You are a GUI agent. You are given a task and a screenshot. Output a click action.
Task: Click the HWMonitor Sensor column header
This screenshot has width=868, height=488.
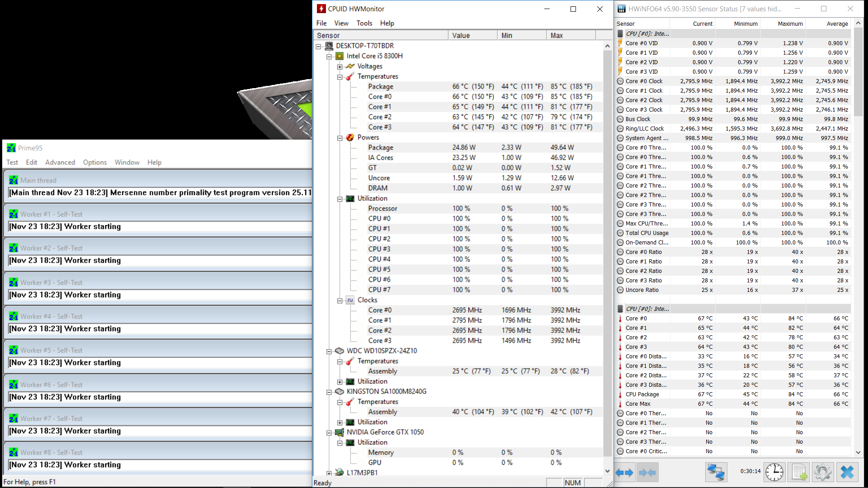(x=381, y=35)
